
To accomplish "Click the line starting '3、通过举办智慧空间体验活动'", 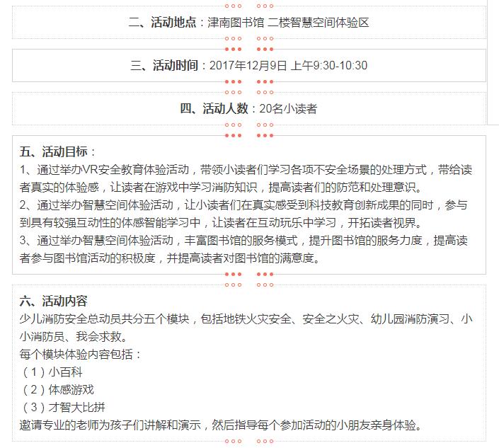I will [243, 241].
